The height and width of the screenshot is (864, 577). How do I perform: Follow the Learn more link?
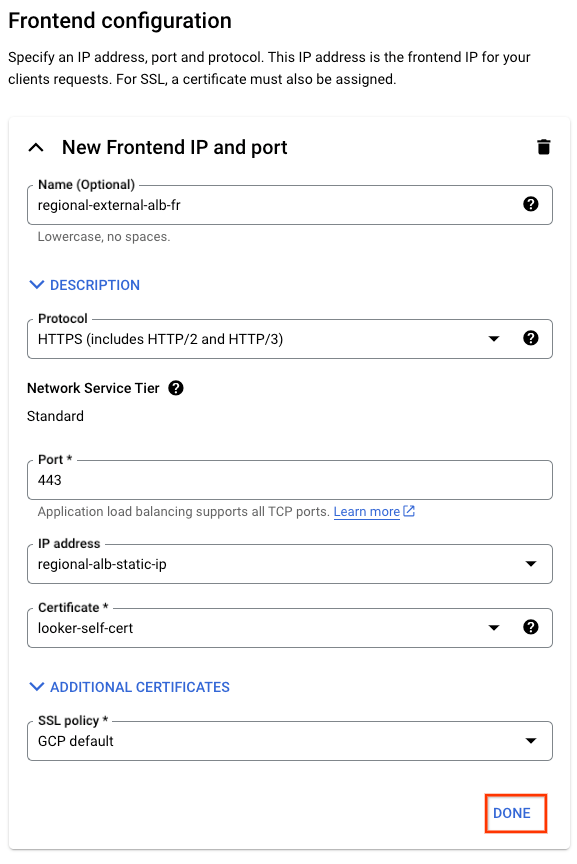tap(366, 511)
